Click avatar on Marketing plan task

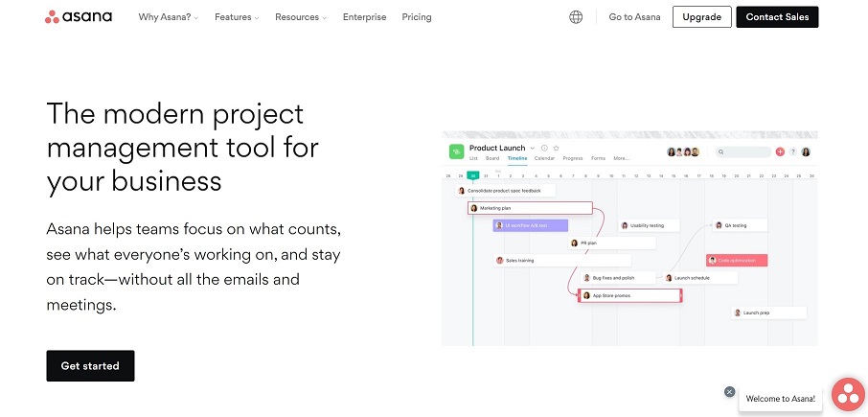click(x=474, y=208)
